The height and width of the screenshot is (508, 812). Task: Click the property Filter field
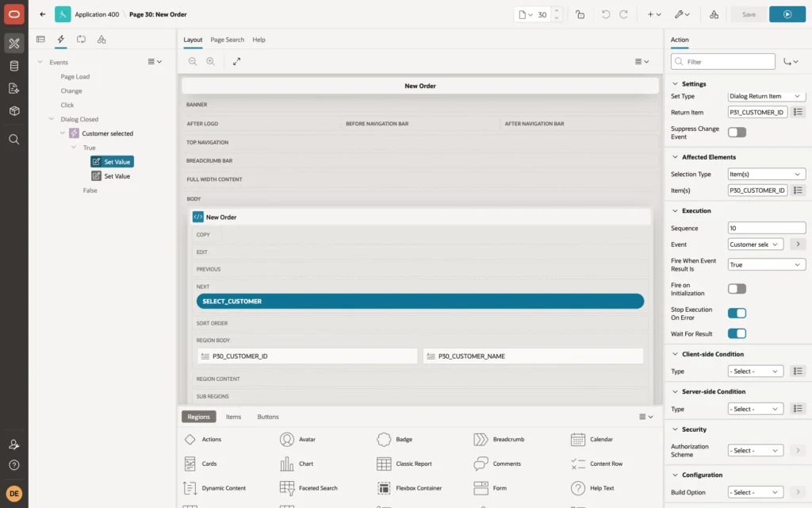(723, 62)
